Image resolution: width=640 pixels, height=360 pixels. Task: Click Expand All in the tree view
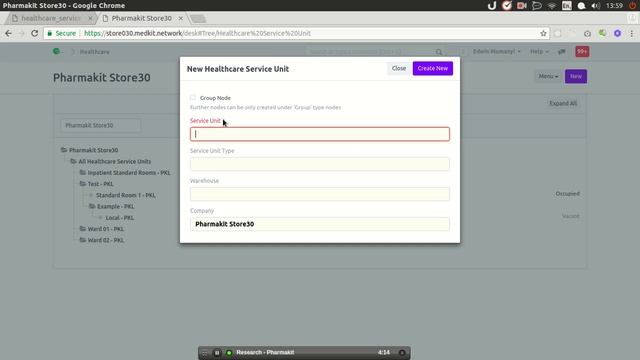tap(563, 103)
